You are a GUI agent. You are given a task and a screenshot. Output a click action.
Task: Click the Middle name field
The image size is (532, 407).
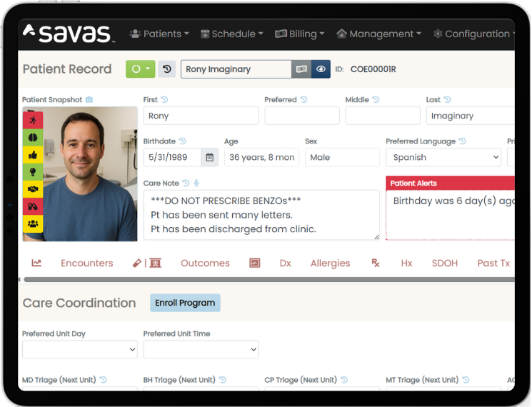pos(383,116)
